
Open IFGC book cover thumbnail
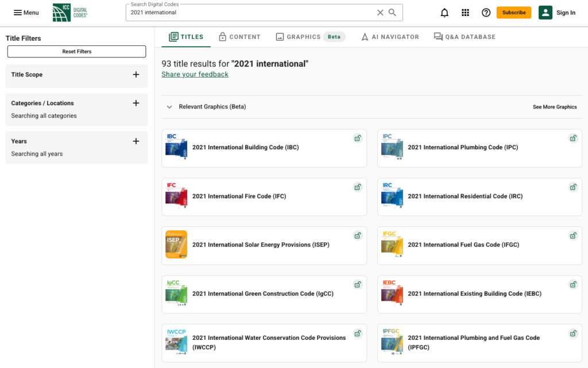pyautogui.click(x=392, y=245)
